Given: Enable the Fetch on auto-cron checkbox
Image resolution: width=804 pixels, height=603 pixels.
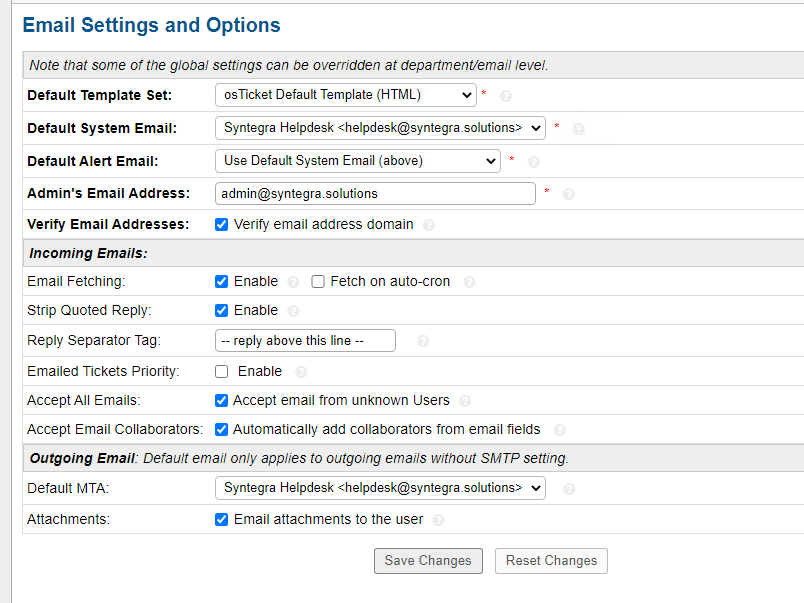Looking at the screenshot, I should click(x=318, y=282).
